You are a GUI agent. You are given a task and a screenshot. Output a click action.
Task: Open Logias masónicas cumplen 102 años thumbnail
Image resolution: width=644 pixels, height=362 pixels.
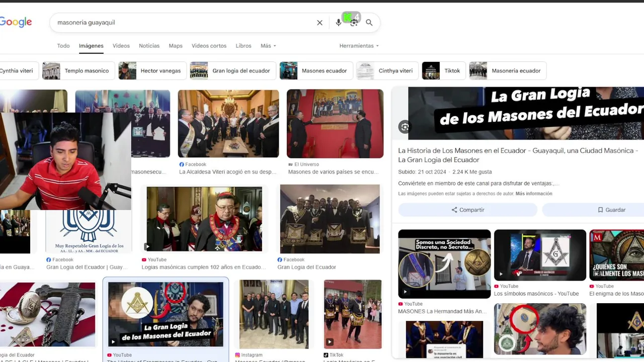tap(204, 219)
